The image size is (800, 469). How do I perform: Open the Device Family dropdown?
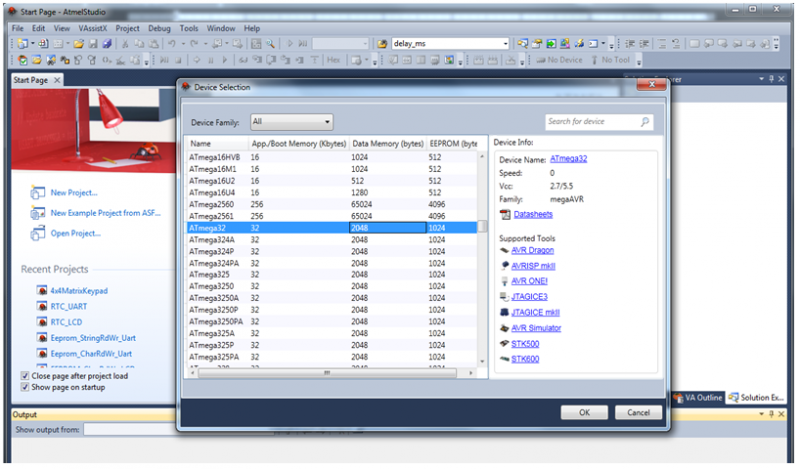[x=291, y=121]
